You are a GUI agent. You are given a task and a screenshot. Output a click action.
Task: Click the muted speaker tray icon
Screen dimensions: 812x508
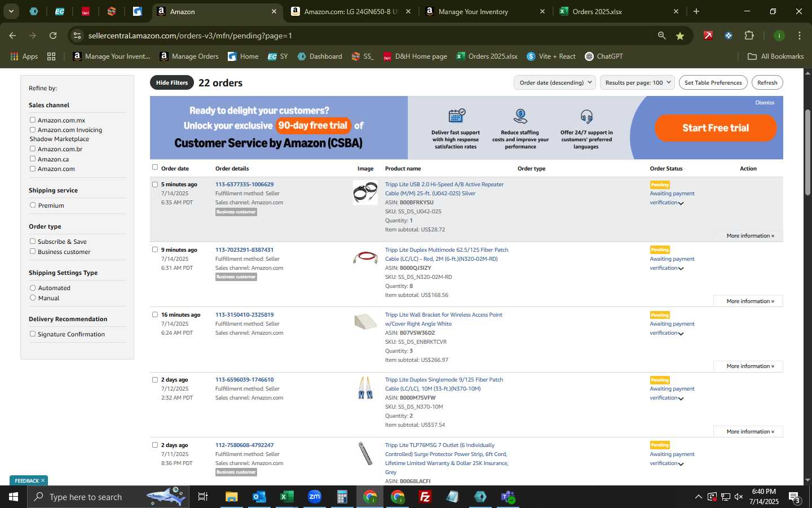(x=739, y=497)
